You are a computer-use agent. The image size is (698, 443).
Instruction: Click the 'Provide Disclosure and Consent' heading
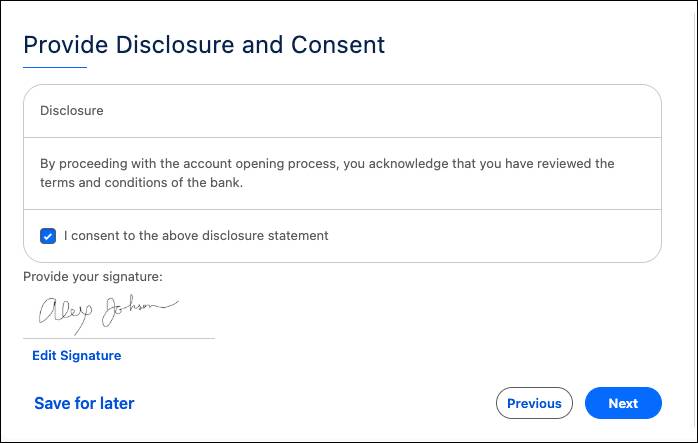[204, 45]
